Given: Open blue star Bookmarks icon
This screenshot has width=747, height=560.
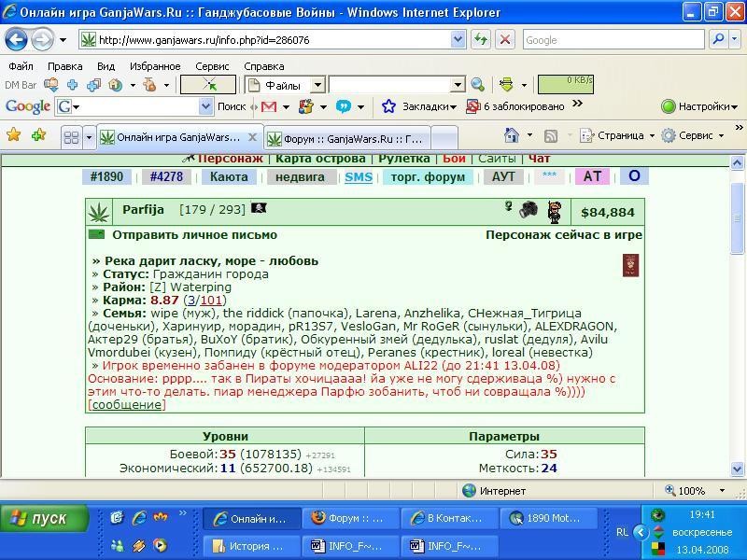Looking at the screenshot, I should click(388, 106).
